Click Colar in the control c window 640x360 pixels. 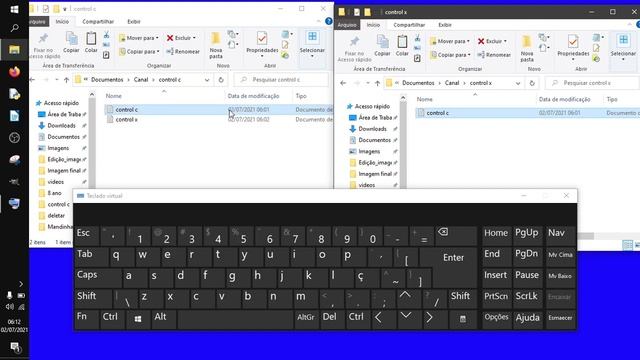click(91, 42)
